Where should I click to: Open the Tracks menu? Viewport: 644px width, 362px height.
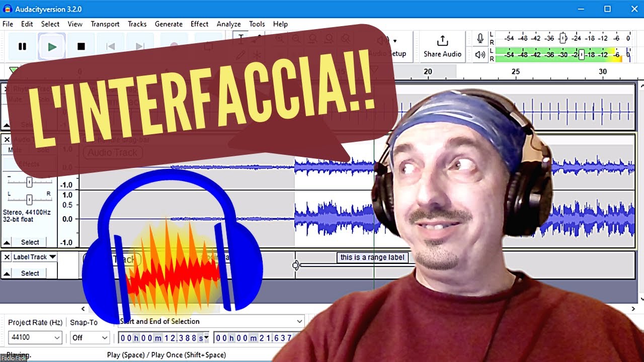pos(137,24)
